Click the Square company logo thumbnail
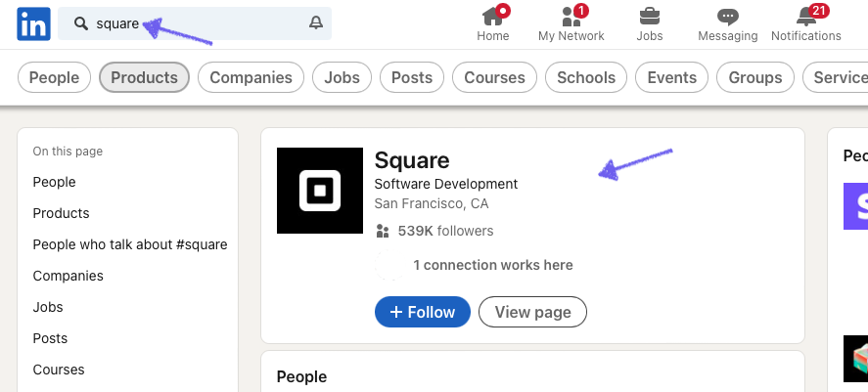Screen dimensions: 868x392 [x=320, y=191]
